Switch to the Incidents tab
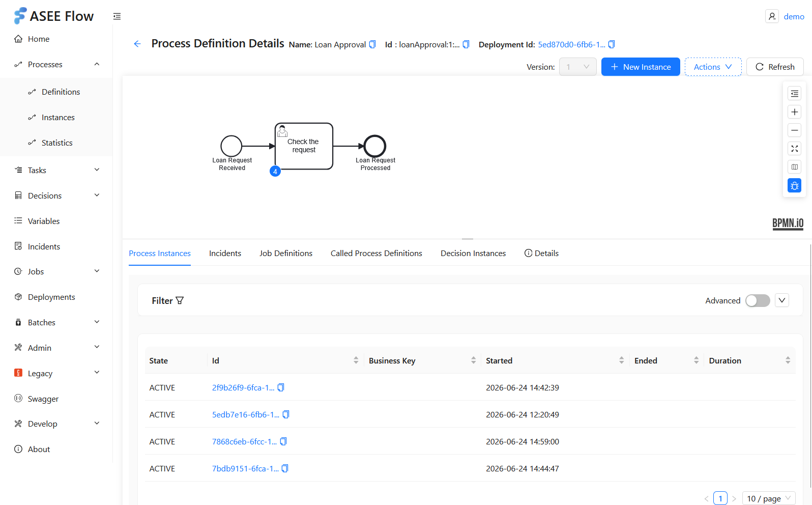The width and height of the screenshot is (812, 505). 225,253
